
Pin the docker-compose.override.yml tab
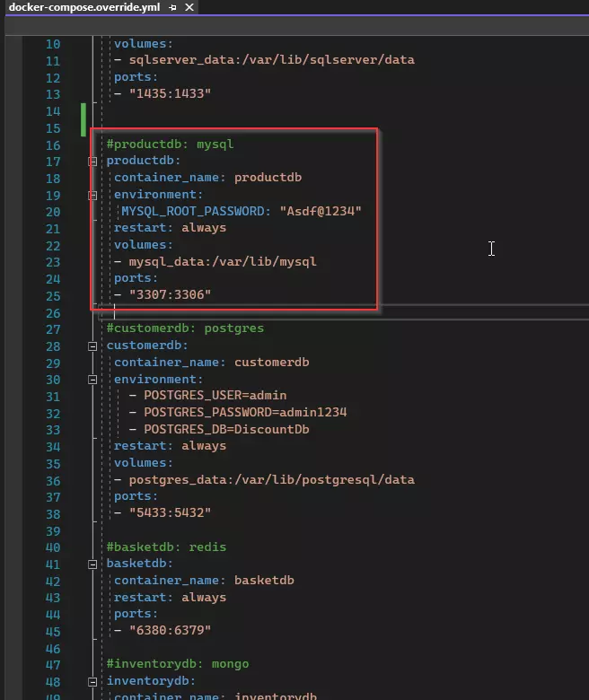click(x=172, y=7)
